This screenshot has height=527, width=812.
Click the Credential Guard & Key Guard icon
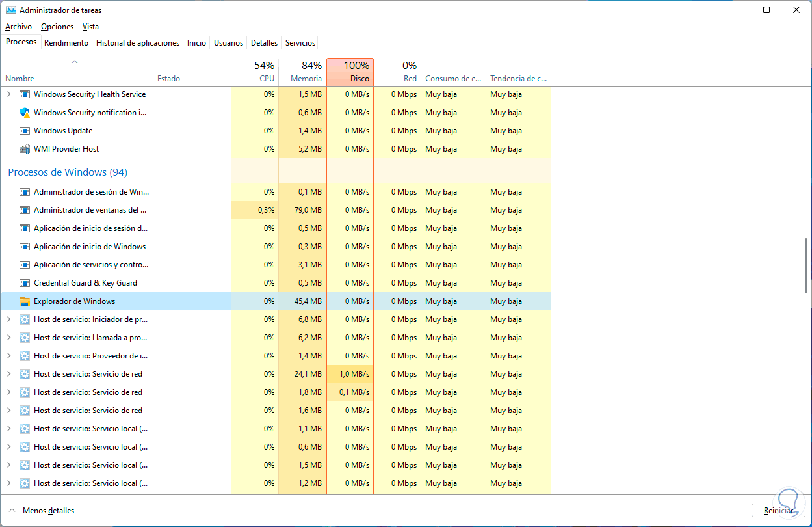pyautogui.click(x=25, y=283)
